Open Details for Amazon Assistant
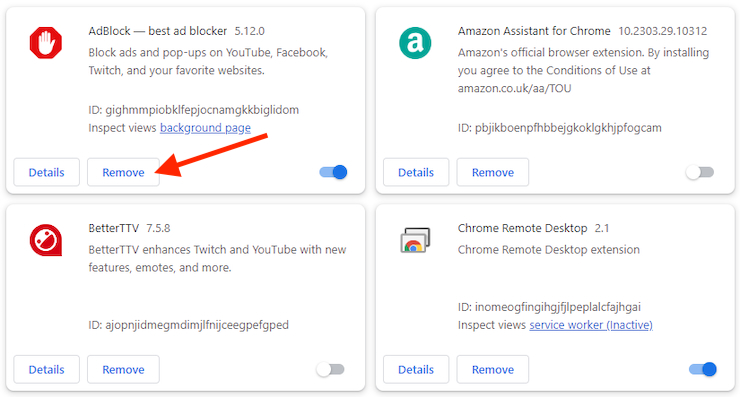The image size is (740, 397). tap(416, 172)
